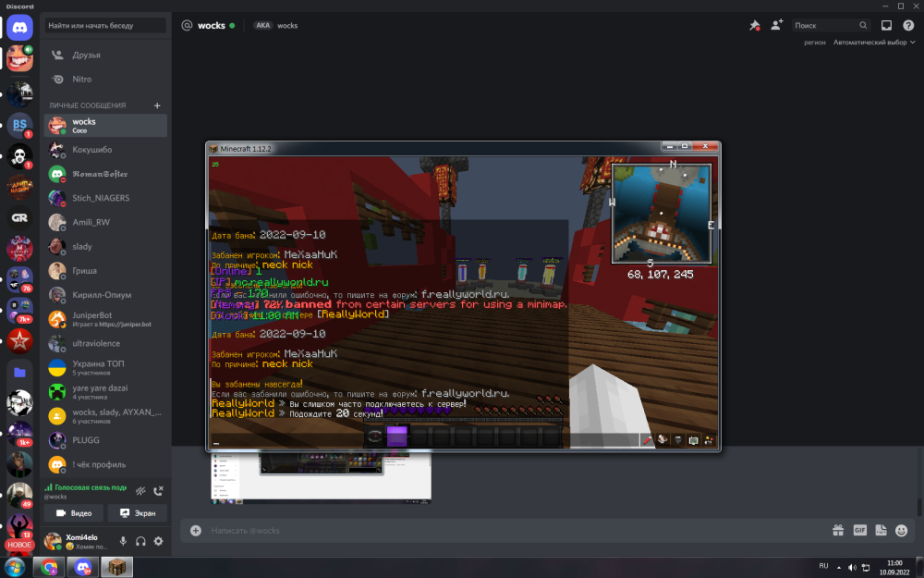Open the НОВОЕ new mentions badge
The image size is (924, 578).
click(19, 545)
